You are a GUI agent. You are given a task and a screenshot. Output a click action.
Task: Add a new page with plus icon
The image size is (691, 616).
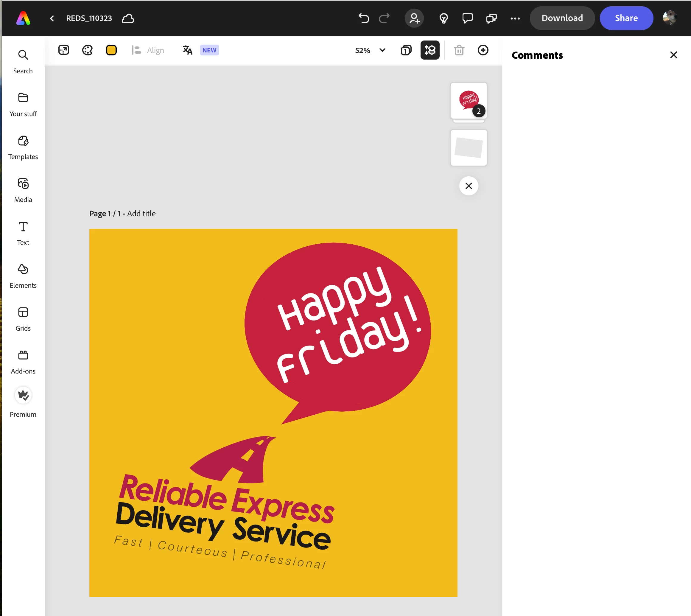[x=483, y=50]
